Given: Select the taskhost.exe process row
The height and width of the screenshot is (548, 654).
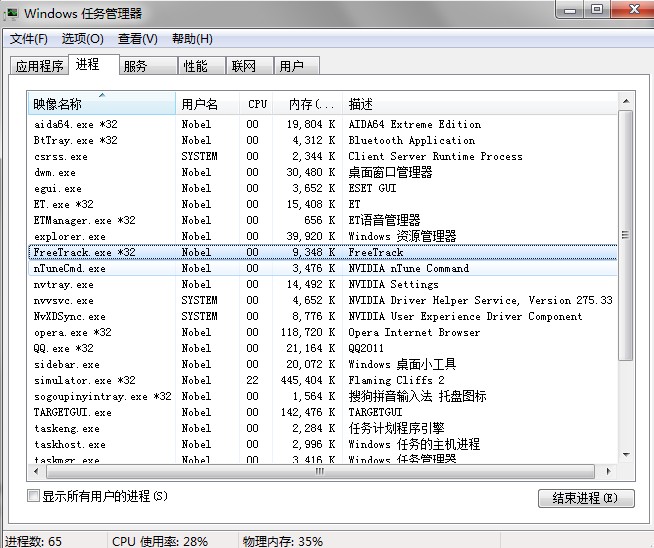Looking at the screenshot, I should [x=323, y=445].
